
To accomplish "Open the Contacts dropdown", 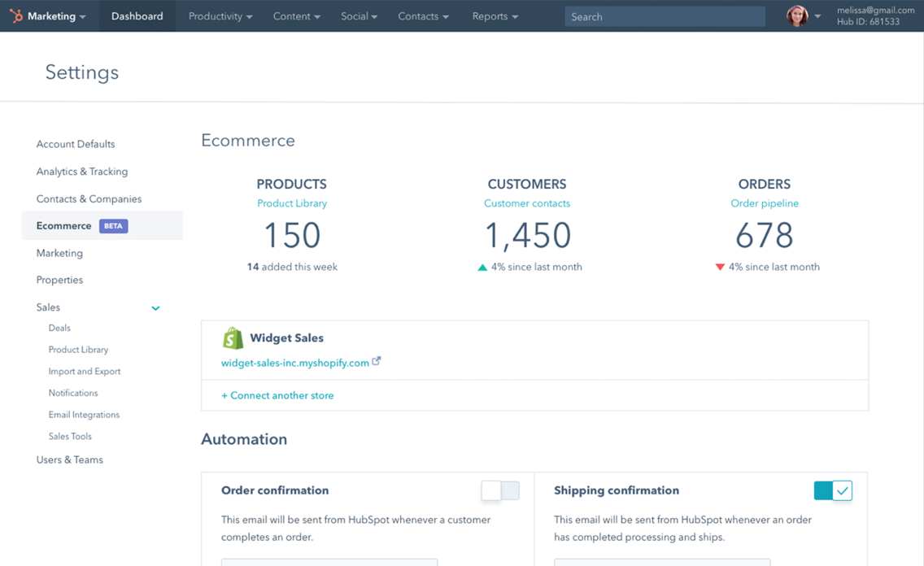I will [x=422, y=15].
